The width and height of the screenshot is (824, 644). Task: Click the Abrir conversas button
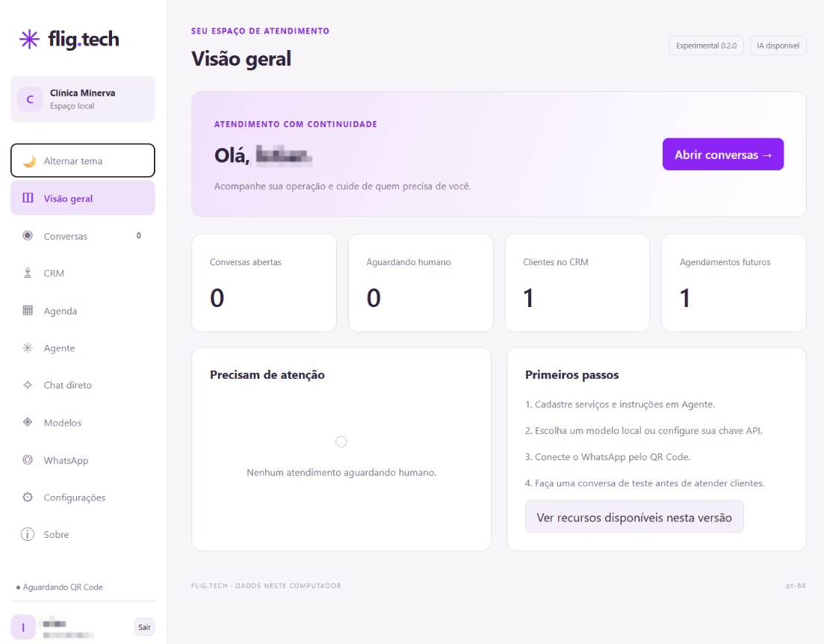[722, 155]
